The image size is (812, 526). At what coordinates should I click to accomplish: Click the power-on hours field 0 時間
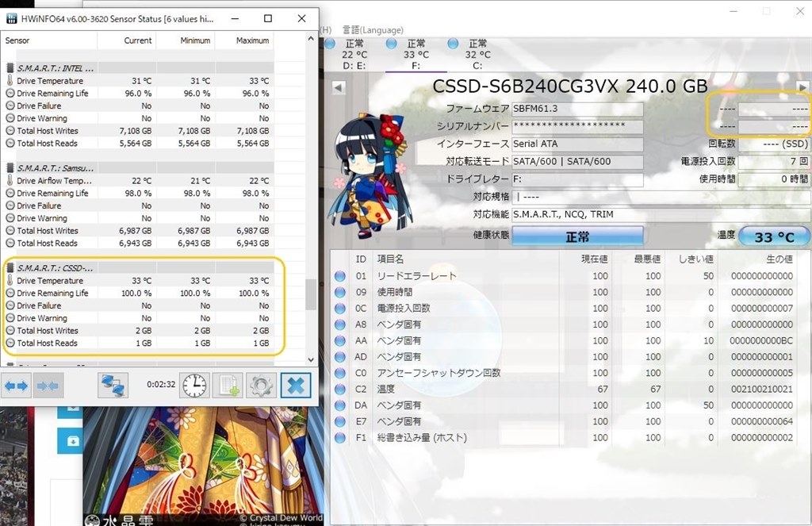point(774,179)
